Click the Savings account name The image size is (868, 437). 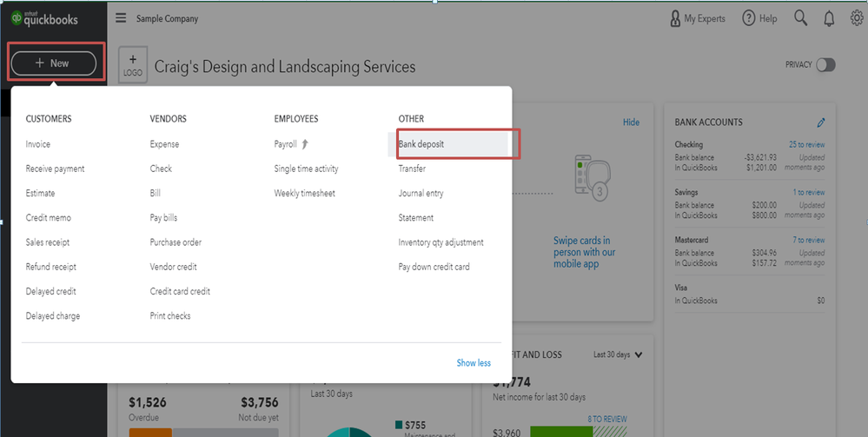tap(686, 192)
